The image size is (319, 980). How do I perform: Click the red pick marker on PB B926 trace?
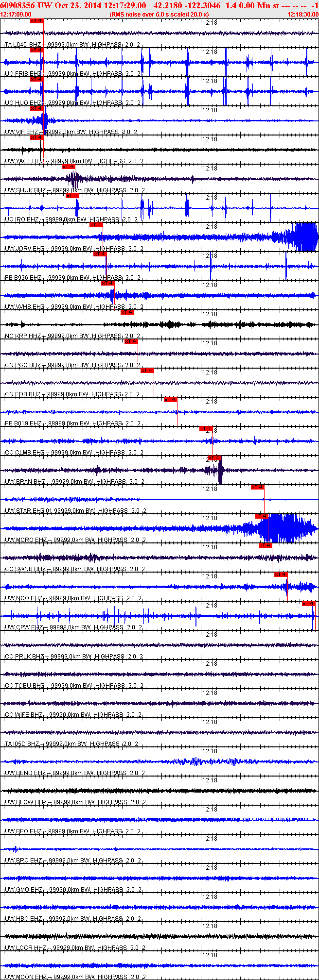100,254
